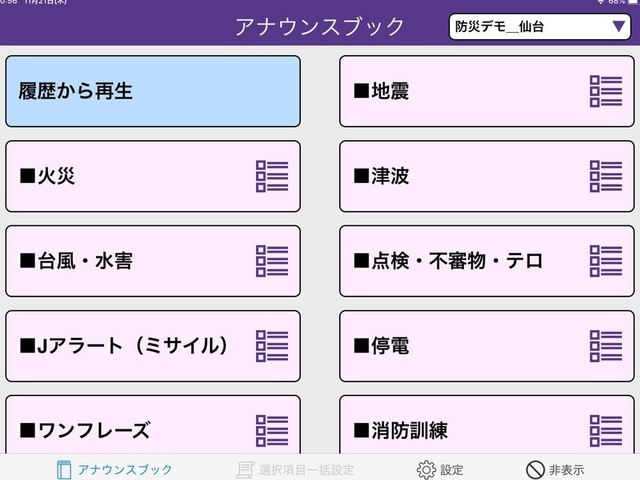Viewport: 640px width, 480px height.
Task: Open the 設定 tab
Action: pyautogui.click(x=440, y=470)
